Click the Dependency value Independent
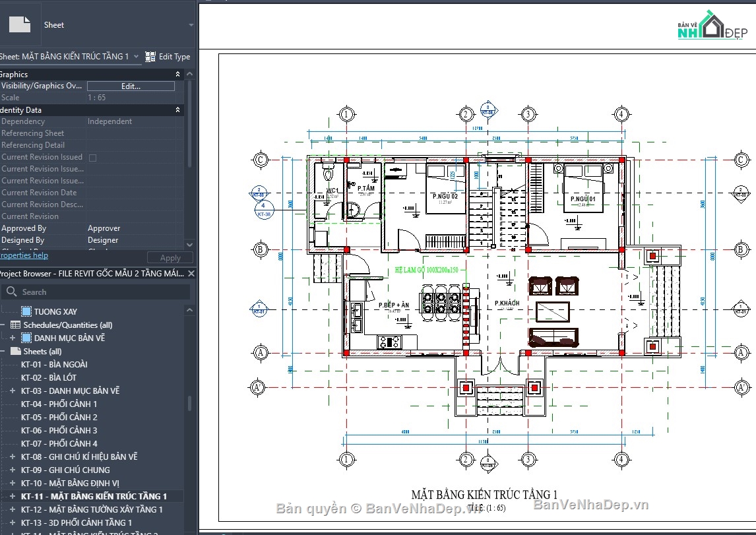The width and height of the screenshot is (756, 535). (110, 121)
